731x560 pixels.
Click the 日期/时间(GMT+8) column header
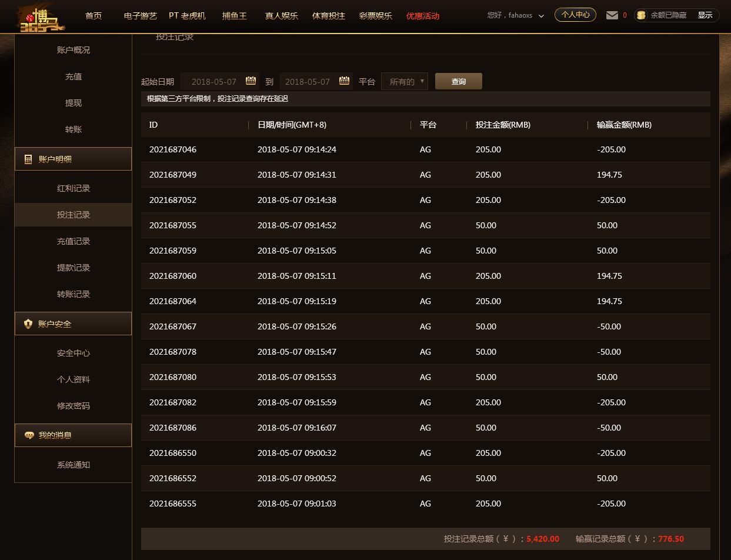(292, 125)
